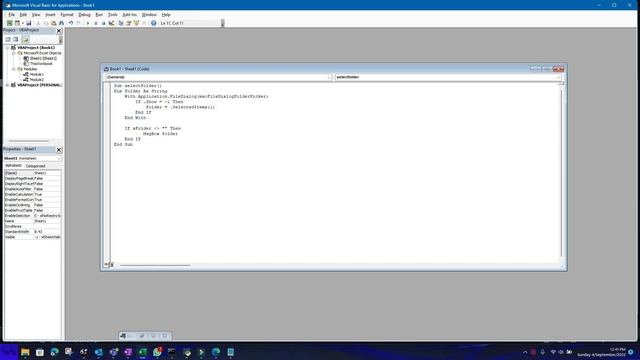The height and width of the screenshot is (360, 640).
Task: Open the Run menu
Action: tap(99, 15)
